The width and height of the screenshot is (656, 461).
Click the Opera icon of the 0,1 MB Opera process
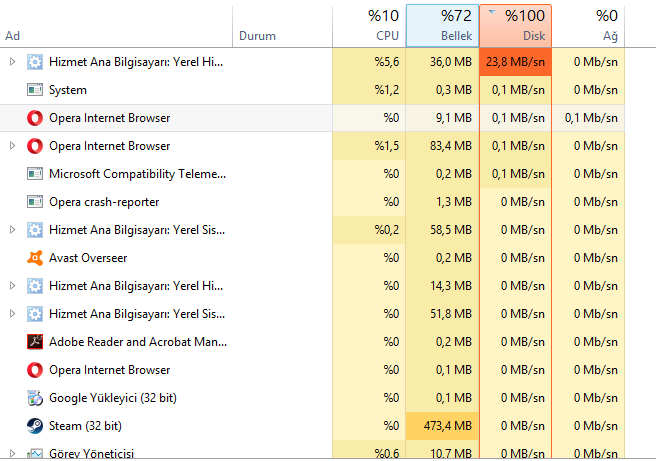pos(35,370)
